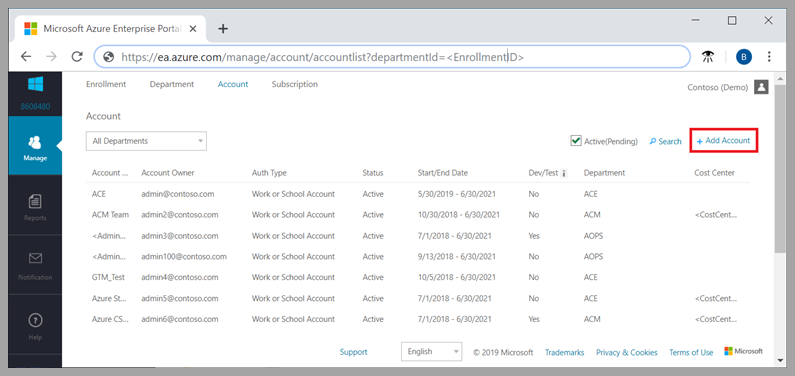
Task: Click the Add Account button
Action: pyautogui.click(x=724, y=140)
